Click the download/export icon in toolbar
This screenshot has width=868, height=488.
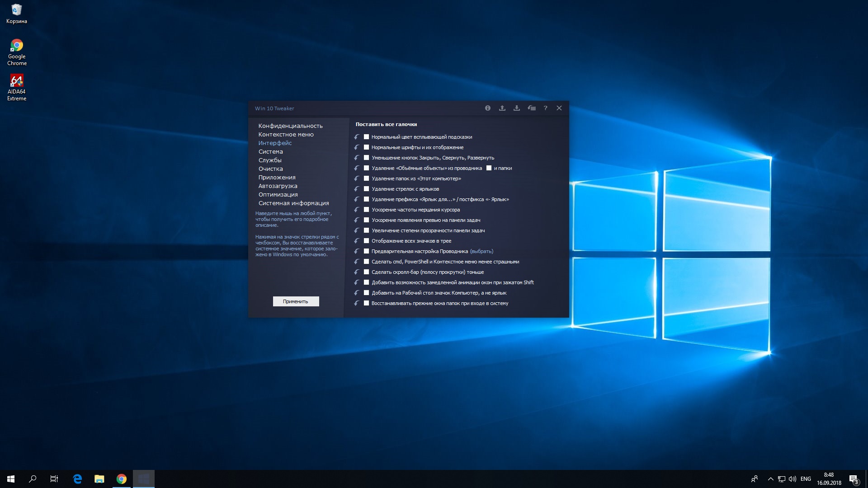pos(516,108)
